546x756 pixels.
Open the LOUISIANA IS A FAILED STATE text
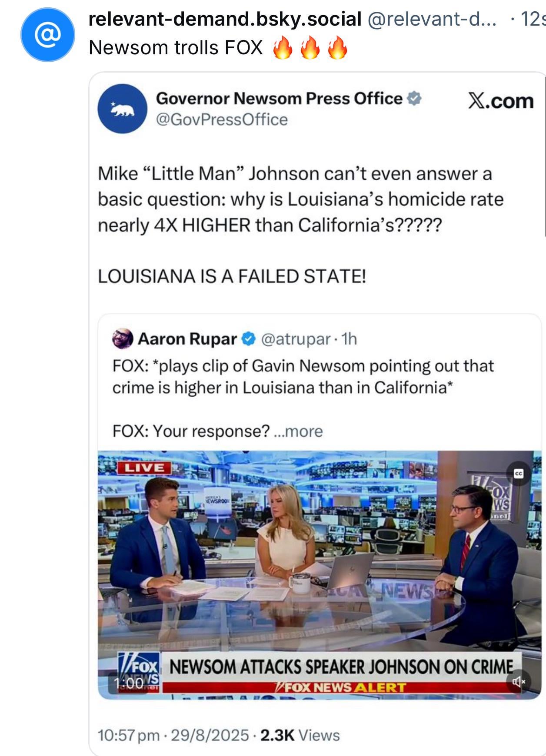(232, 276)
